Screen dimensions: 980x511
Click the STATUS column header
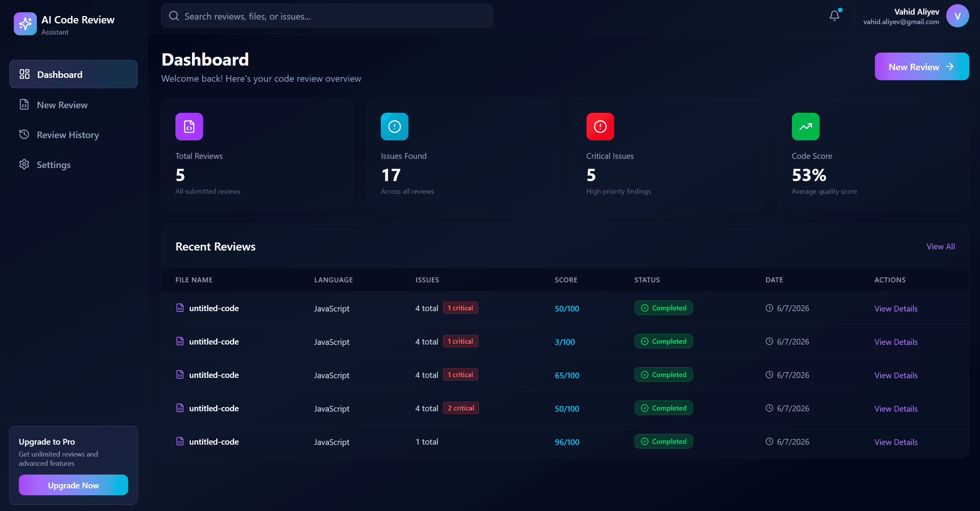coord(647,280)
